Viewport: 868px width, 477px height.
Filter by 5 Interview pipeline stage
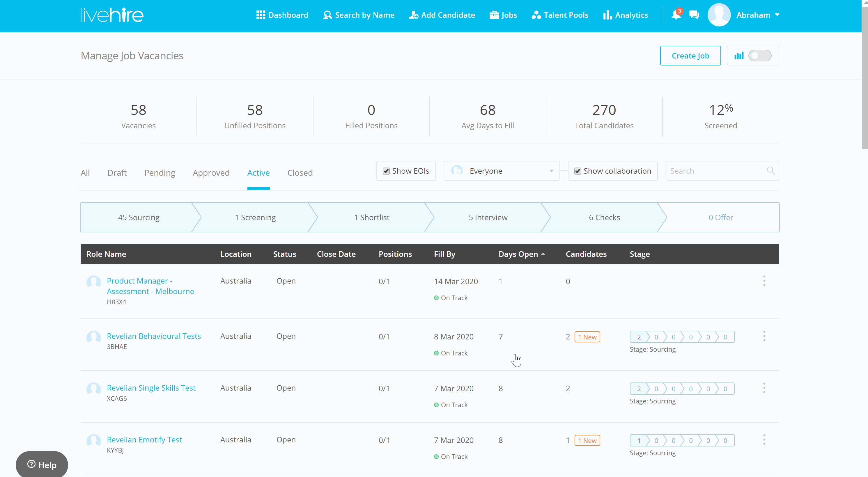click(x=488, y=217)
